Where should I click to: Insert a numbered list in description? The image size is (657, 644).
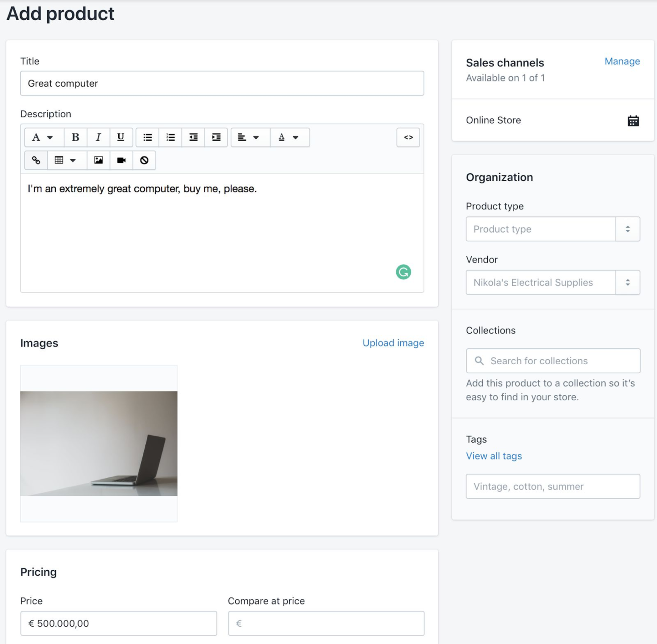pos(170,137)
